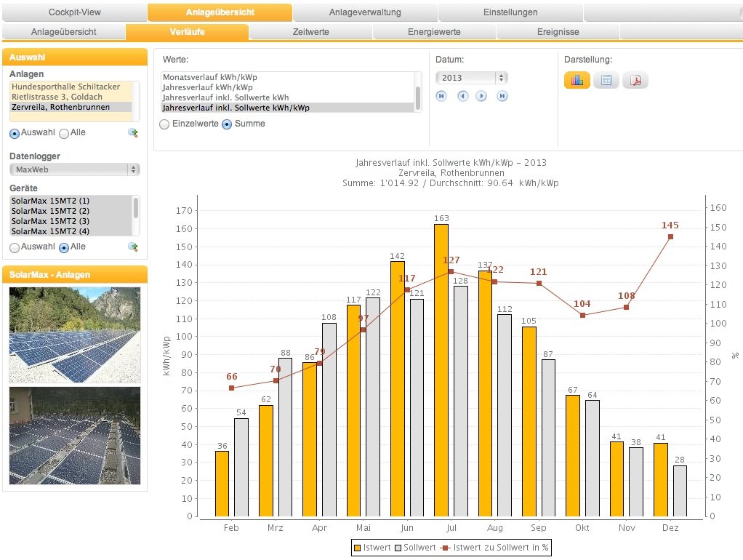The height and width of the screenshot is (560, 743).
Task: Click July Istwert bar 163
Action: pos(441,370)
